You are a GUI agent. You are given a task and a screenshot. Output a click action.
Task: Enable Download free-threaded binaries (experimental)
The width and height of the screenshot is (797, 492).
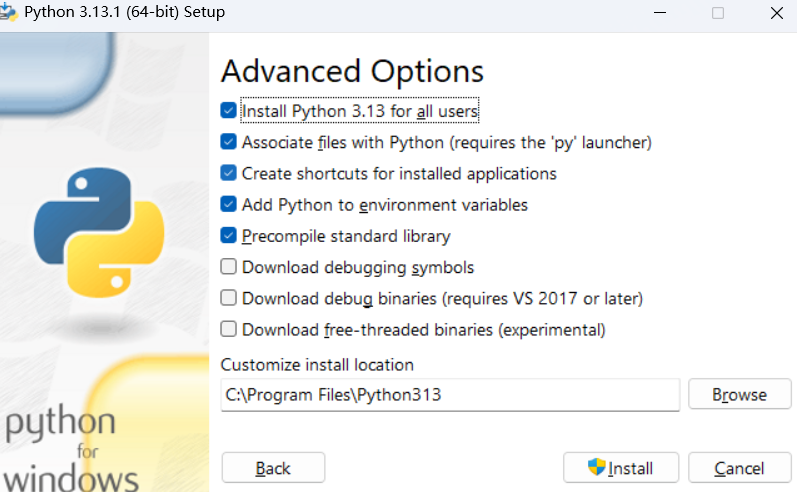pyautogui.click(x=228, y=329)
